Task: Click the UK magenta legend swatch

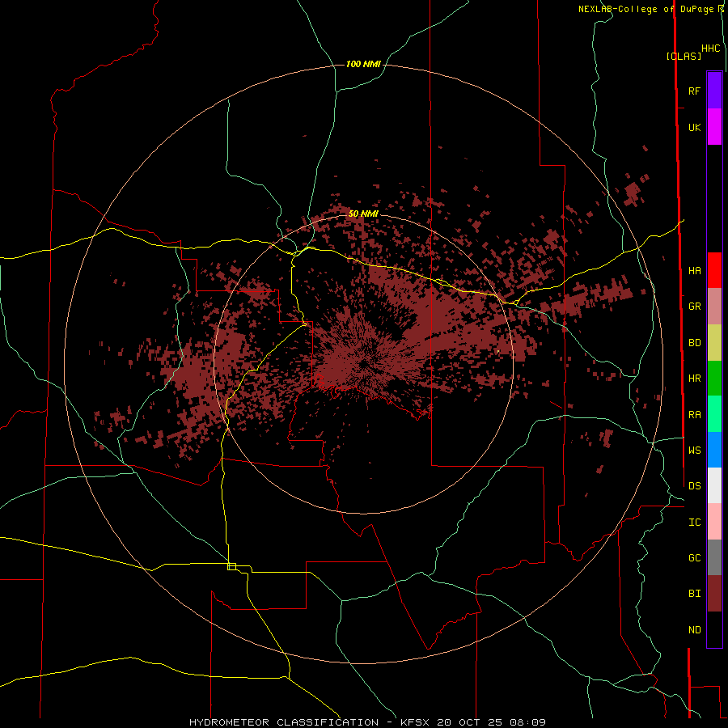Action: pyautogui.click(x=714, y=127)
